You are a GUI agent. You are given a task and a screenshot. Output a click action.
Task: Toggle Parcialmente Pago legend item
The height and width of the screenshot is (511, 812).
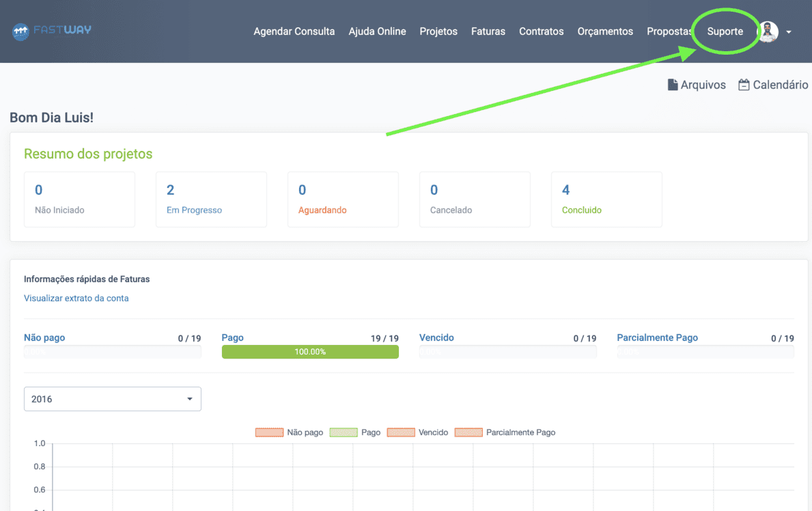point(505,432)
